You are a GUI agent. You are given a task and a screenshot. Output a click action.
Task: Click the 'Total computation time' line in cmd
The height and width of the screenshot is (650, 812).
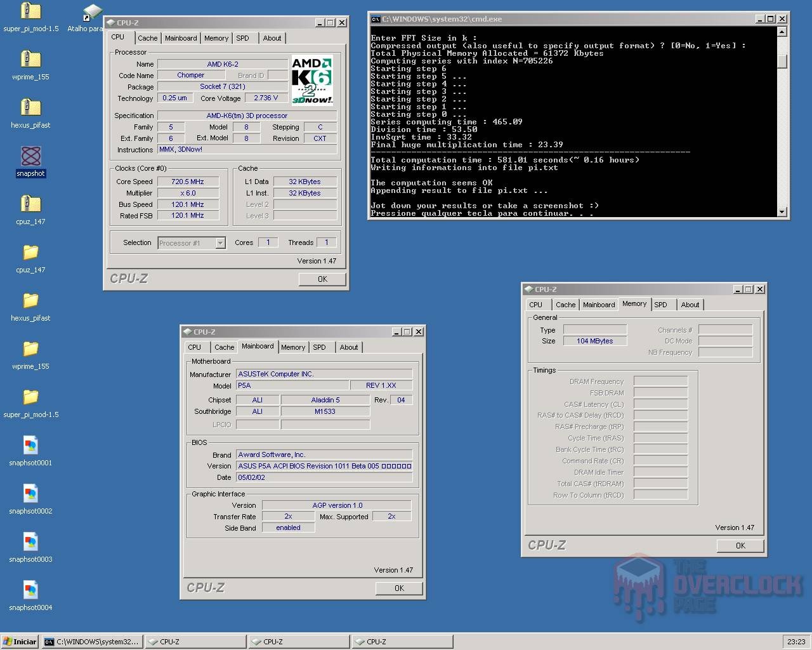(505, 160)
